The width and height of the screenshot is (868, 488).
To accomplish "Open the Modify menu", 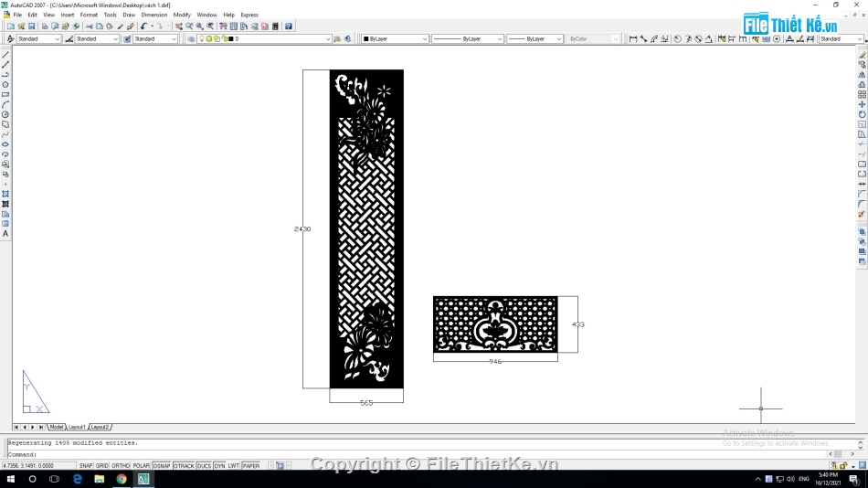I will click(x=182, y=15).
